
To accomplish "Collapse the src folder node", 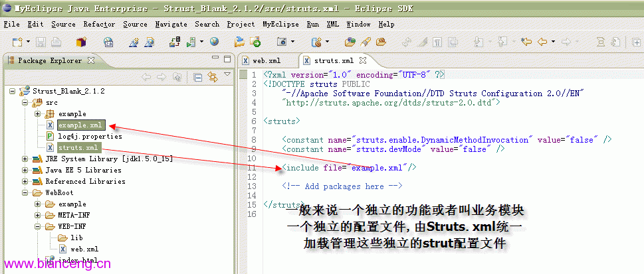I will click(25, 102).
